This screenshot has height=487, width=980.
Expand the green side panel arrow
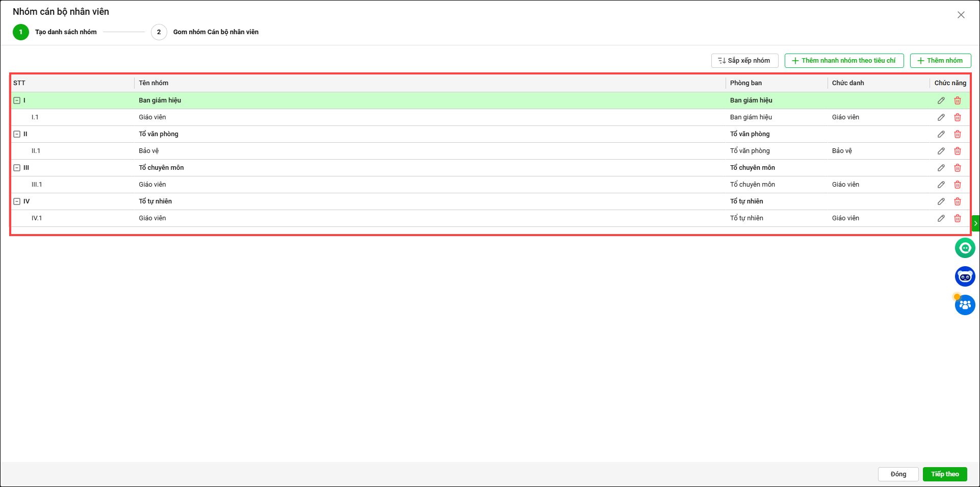pyautogui.click(x=975, y=223)
